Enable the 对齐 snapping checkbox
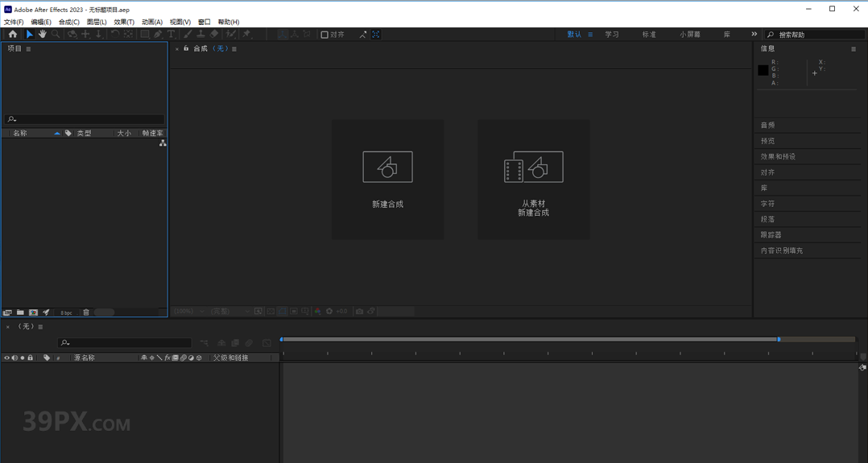 [x=324, y=35]
